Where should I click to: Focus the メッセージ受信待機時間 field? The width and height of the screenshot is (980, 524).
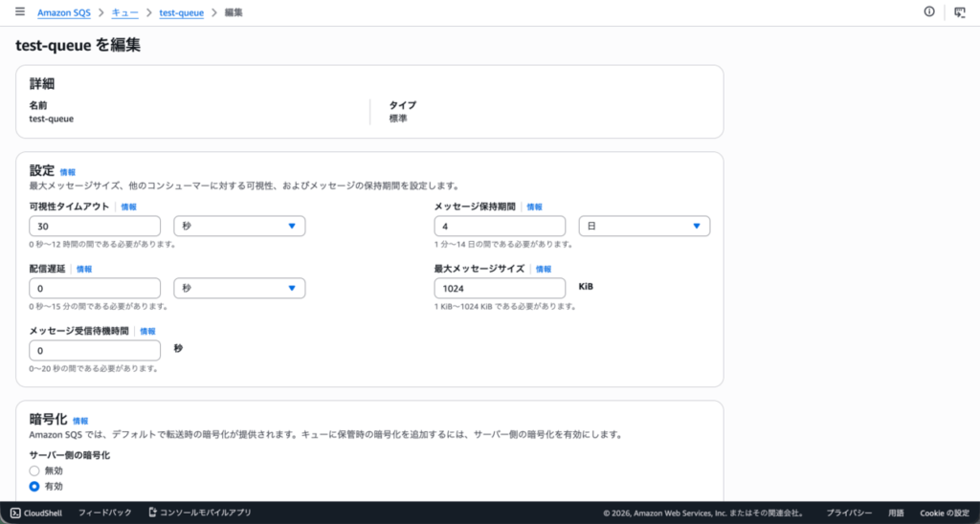pos(95,350)
